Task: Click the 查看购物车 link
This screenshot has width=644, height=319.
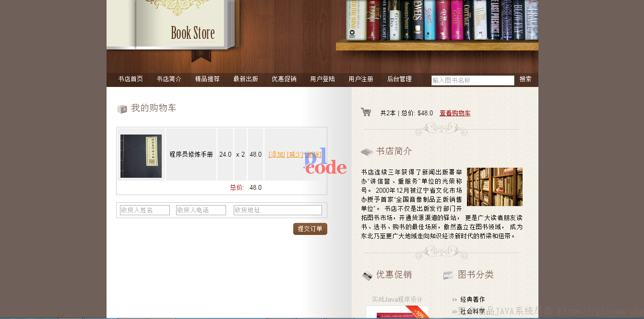Action: click(x=455, y=113)
